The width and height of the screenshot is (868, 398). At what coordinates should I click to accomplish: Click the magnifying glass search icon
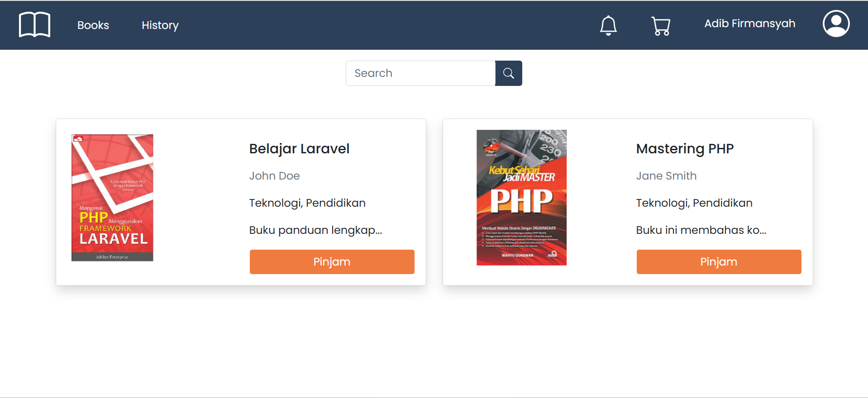pos(508,73)
